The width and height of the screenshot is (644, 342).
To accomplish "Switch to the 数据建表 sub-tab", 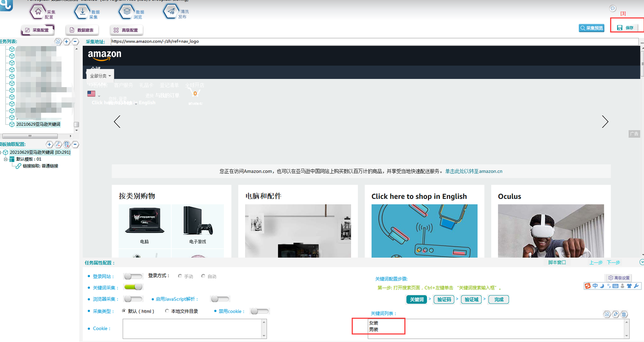I will pyautogui.click(x=82, y=30).
